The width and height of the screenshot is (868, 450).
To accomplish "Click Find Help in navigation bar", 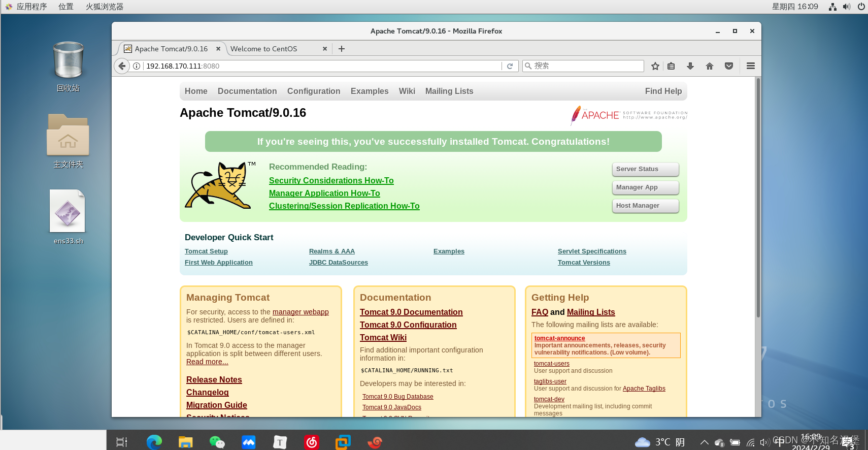I will coord(663,91).
